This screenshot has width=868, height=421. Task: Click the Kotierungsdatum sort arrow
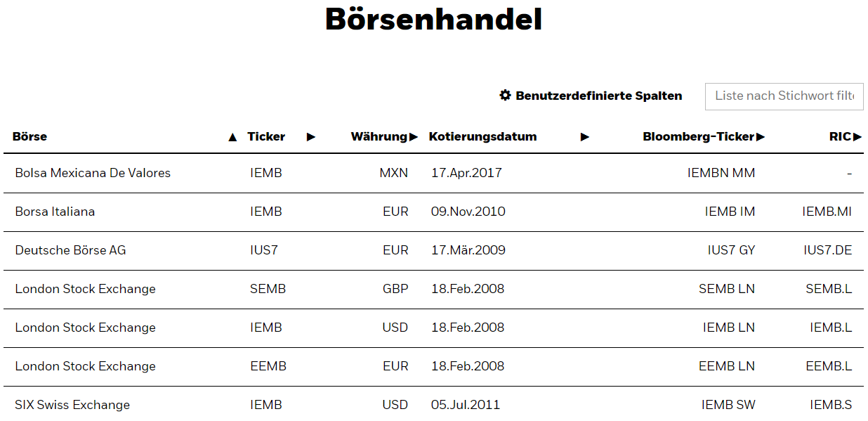click(584, 137)
